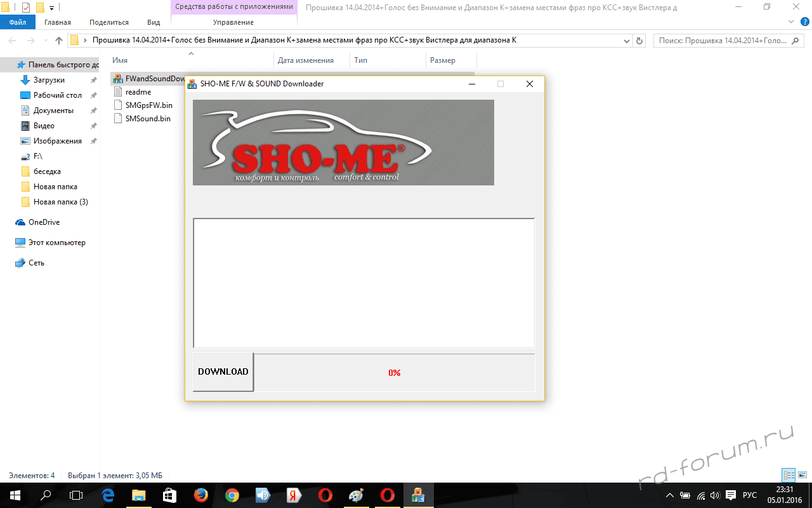Open OneDrive in navigation pane
812x508 pixels.
(44, 222)
